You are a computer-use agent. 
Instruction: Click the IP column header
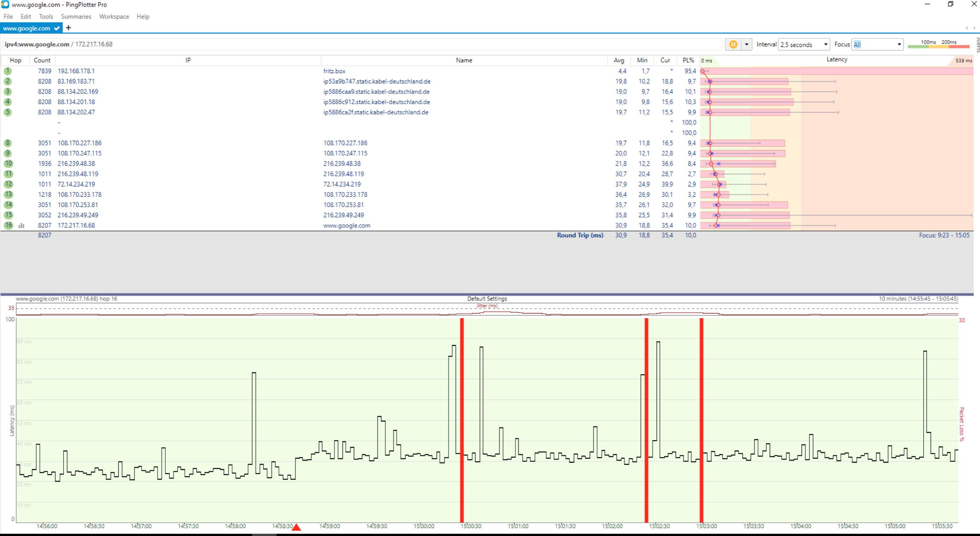[188, 60]
